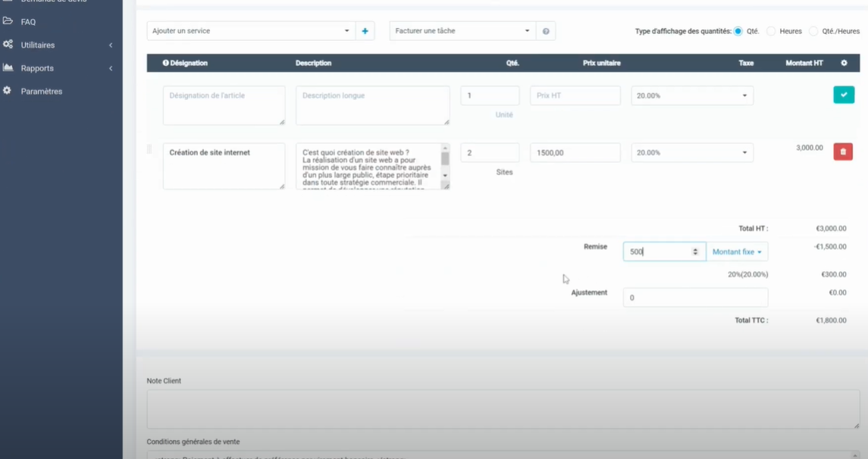Click the info icon next to Désignation
The width and height of the screenshot is (868, 459).
(165, 63)
